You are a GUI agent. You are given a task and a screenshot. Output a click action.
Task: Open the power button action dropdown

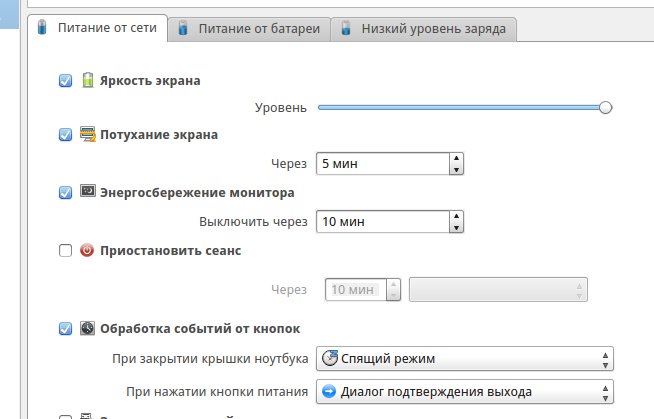[x=464, y=391]
